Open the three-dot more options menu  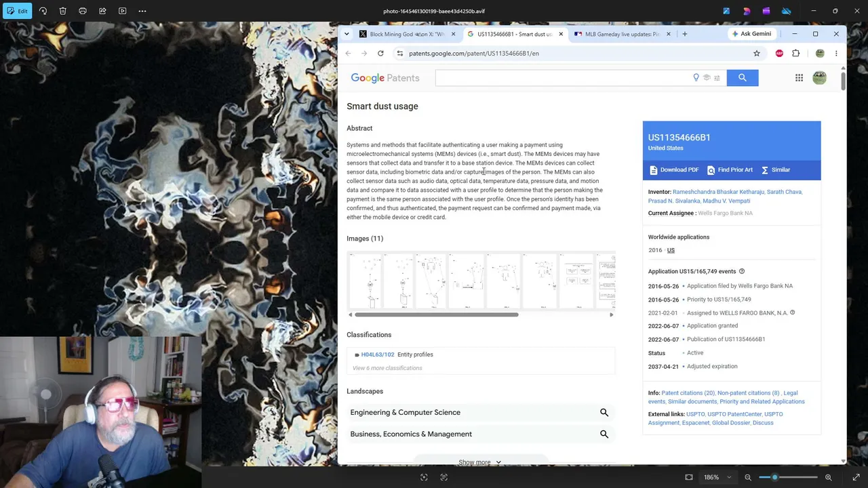tap(142, 11)
